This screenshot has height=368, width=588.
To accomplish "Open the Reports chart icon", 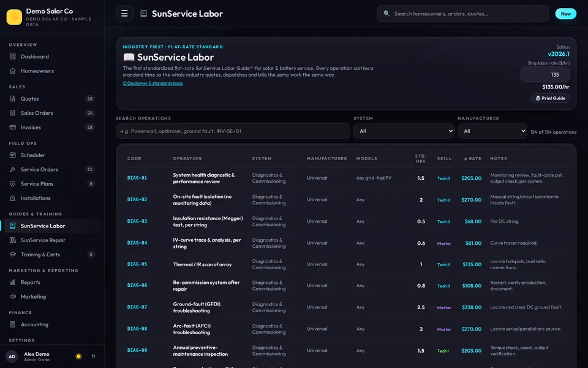I will tap(13, 282).
